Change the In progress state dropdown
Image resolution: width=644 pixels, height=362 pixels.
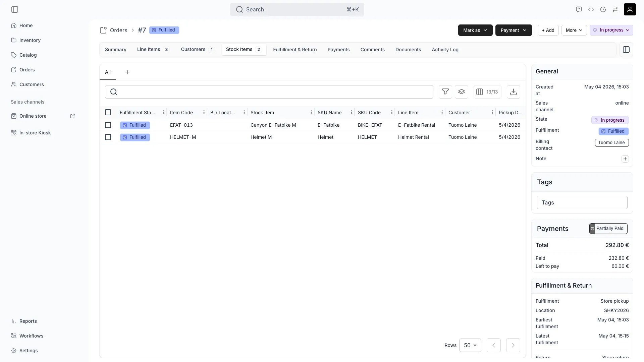pos(611,30)
